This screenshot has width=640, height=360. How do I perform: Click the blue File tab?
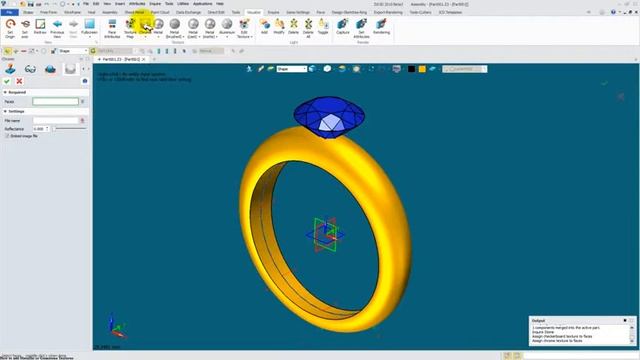tap(9, 13)
